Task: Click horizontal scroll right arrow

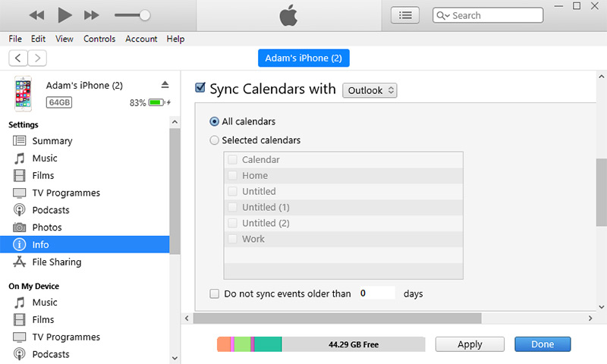Action: [x=590, y=318]
